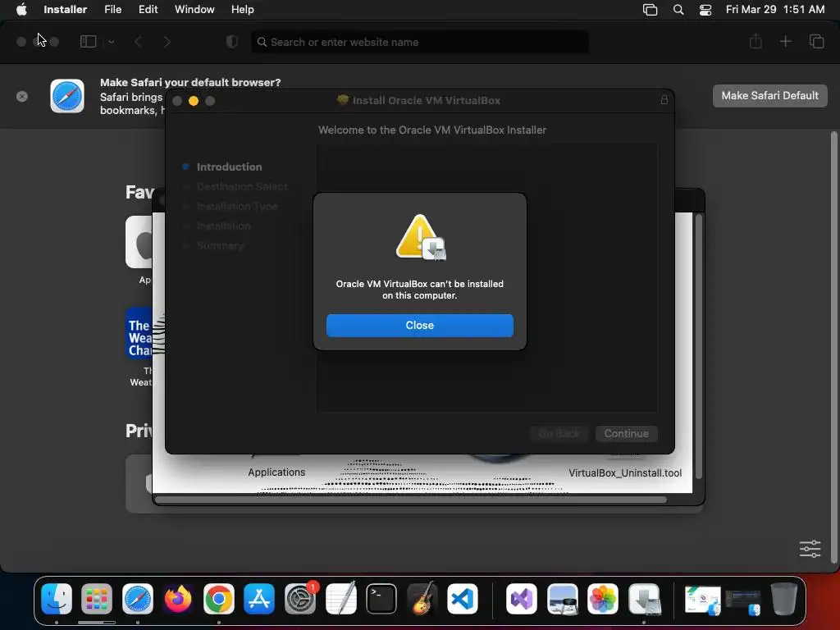The height and width of the screenshot is (630, 840).
Task: Open App Store from the Dock
Action: (x=259, y=598)
